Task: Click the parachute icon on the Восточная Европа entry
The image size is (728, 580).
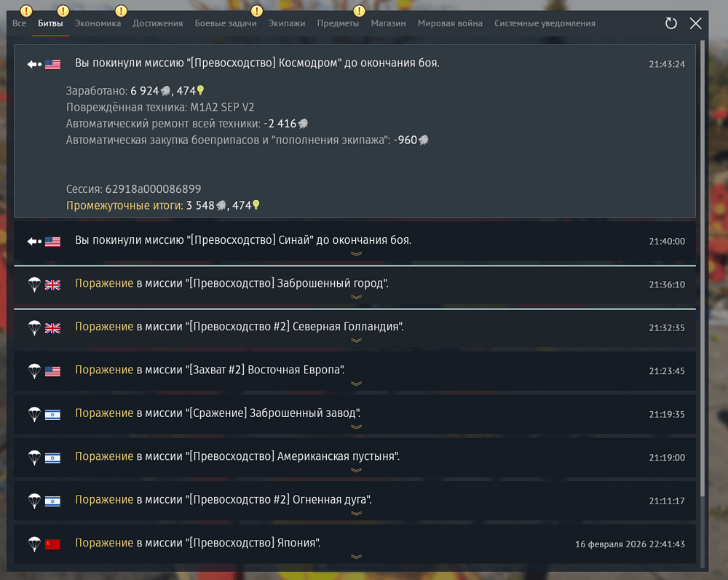Action: (x=34, y=370)
